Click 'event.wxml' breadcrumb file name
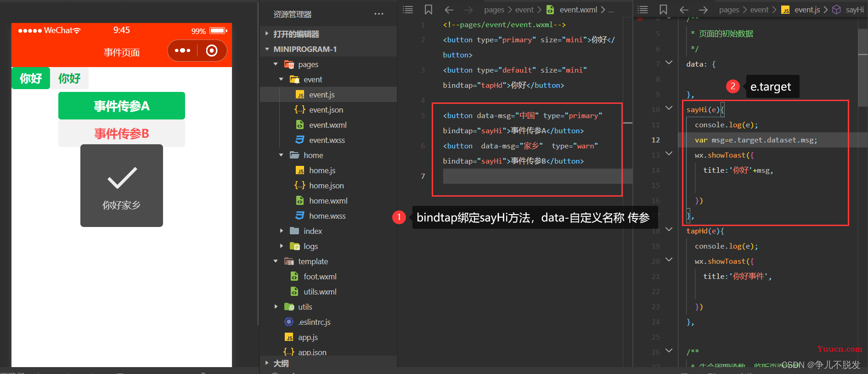The image size is (868, 374). [578, 10]
